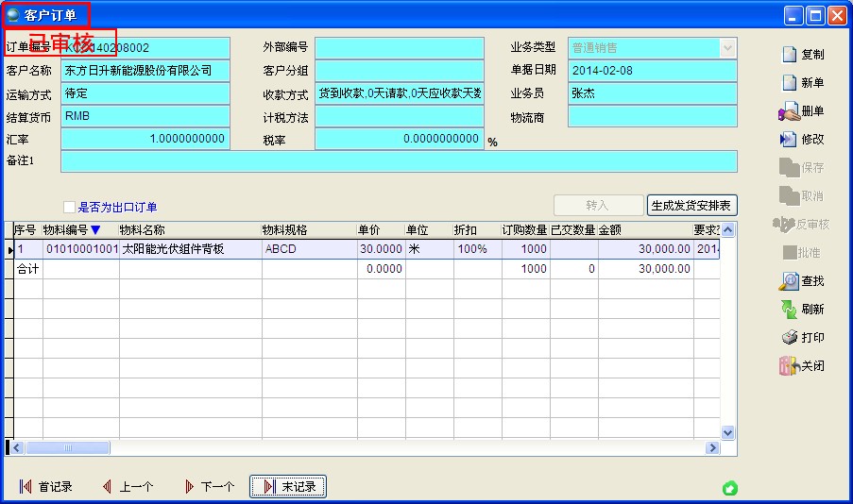Click the 转入 button
Viewport: 853px width, 504px height.
pyautogui.click(x=598, y=206)
